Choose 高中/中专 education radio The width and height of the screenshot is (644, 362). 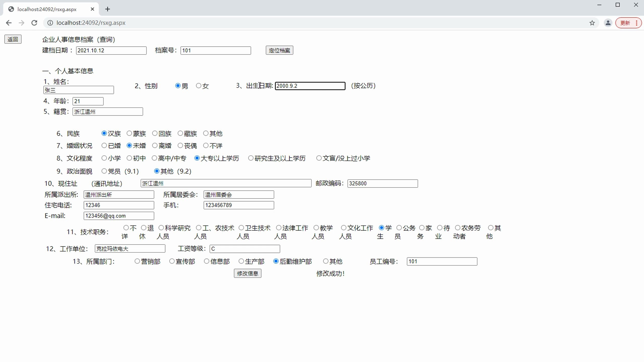pyautogui.click(x=154, y=158)
